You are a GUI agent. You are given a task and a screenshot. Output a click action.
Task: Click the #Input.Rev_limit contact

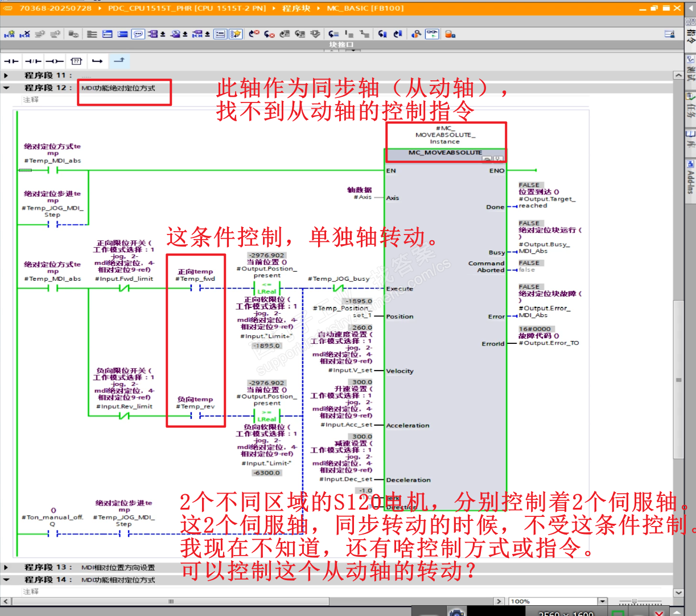coord(124,416)
